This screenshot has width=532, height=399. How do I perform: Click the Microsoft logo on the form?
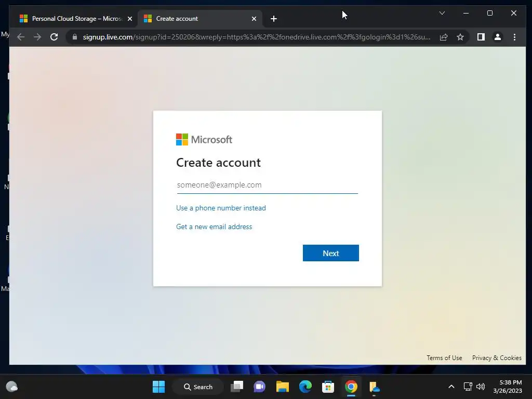[204, 139]
